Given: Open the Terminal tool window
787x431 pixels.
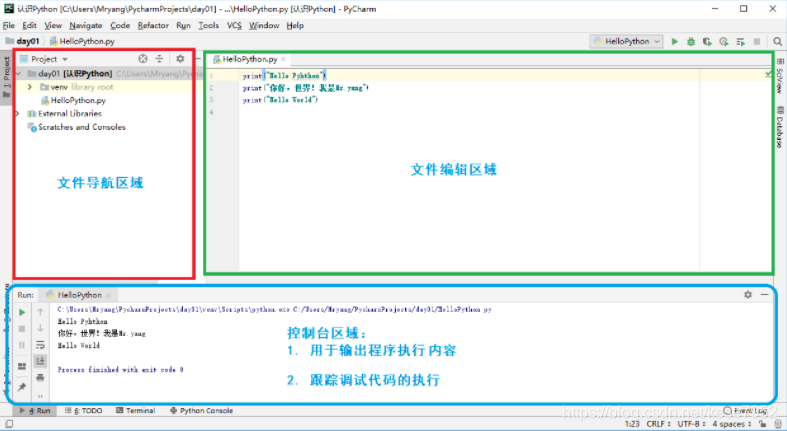Looking at the screenshot, I should point(136,410).
